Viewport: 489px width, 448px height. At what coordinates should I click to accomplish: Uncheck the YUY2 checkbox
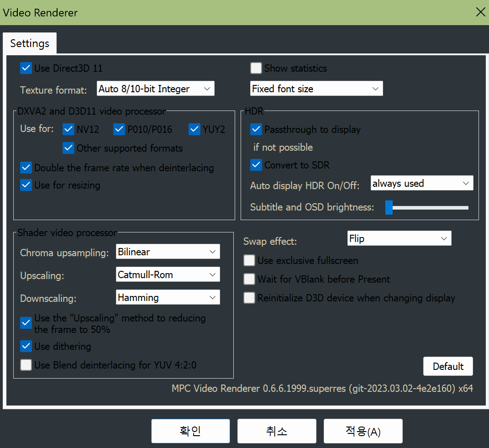click(x=195, y=129)
